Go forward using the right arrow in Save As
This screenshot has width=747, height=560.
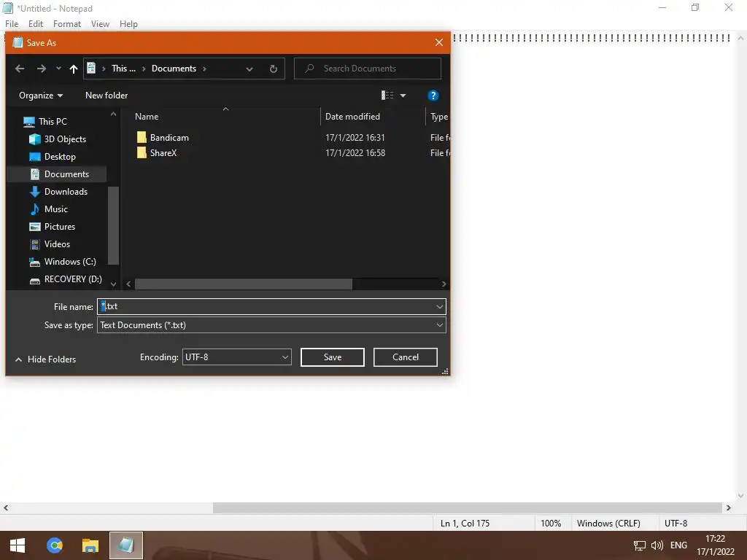(x=42, y=69)
